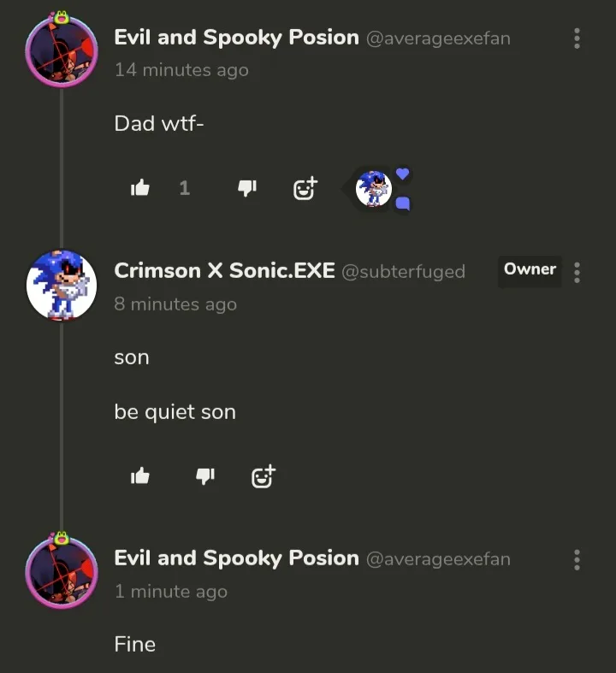Click the purple heart badge icon

pyautogui.click(x=403, y=174)
